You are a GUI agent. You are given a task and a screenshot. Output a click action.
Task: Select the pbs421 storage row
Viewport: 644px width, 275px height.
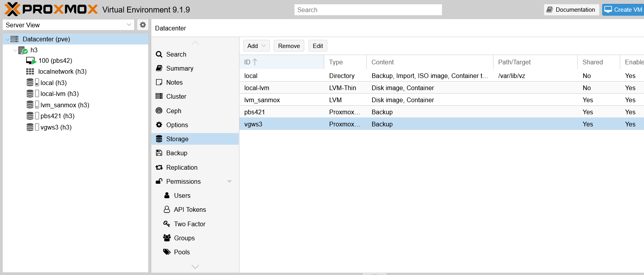click(442, 112)
